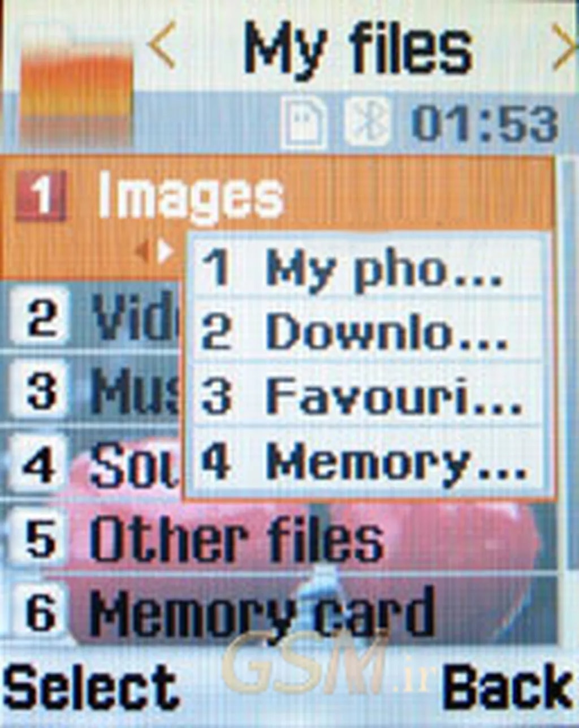Choose Favouri... in the submenu

click(x=368, y=395)
